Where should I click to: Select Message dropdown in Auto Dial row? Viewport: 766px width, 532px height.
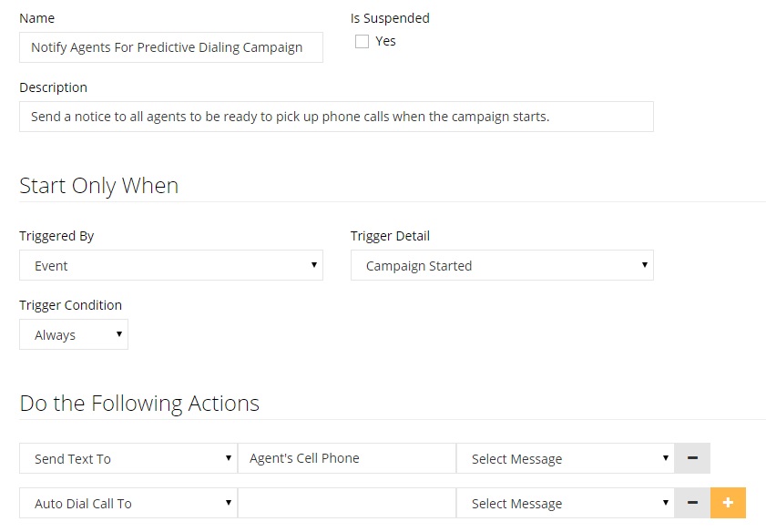(x=565, y=503)
